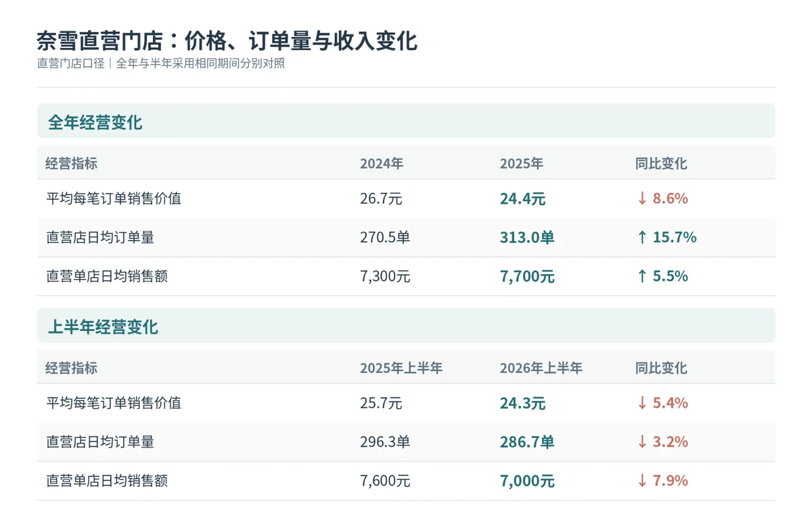Click 直营店日均订单量 in the 上半年 table

tap(100, 442)
